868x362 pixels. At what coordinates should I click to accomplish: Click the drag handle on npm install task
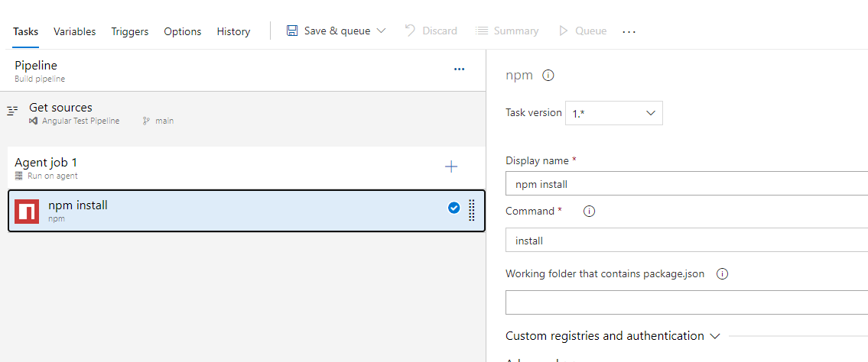[471, 210]
